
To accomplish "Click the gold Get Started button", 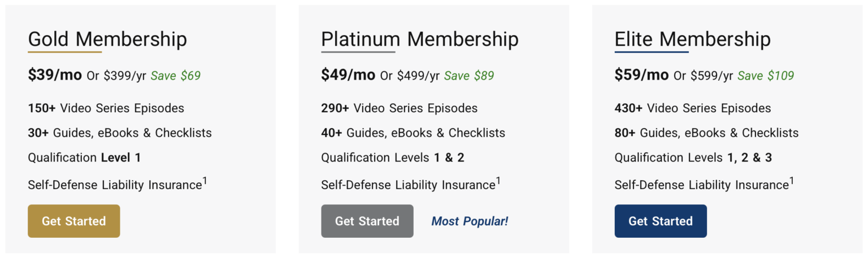I will (x=73, y=221).
